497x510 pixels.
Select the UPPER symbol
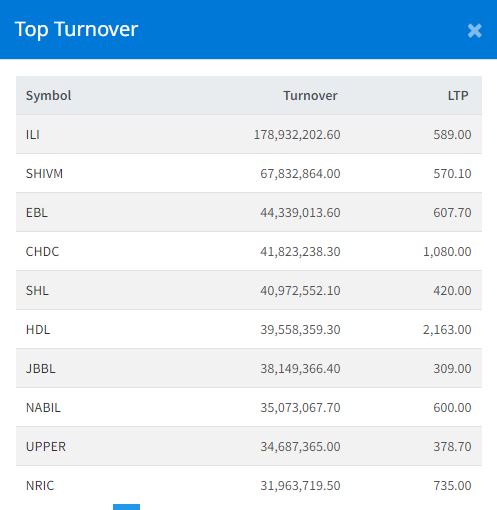click(x=46, y=447)
